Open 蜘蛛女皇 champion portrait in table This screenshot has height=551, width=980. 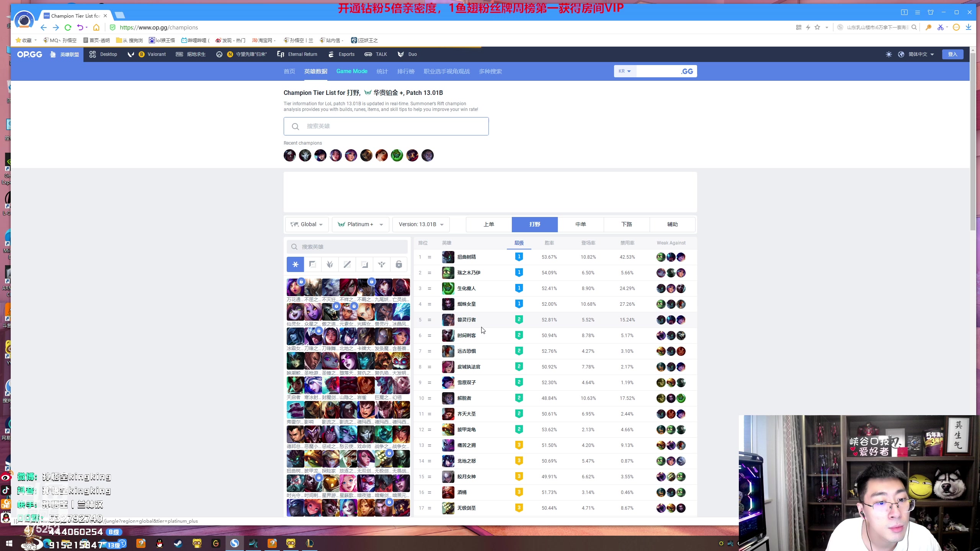[448, 304]
